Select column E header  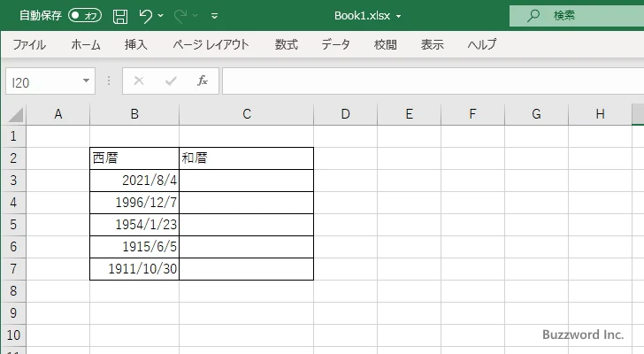[409, 114]
